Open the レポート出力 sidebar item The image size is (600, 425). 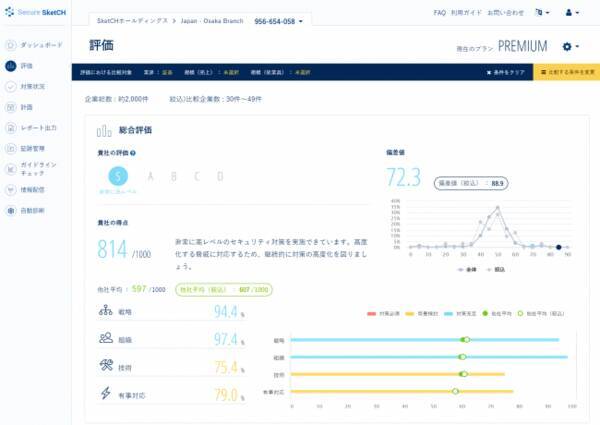click(38, 127)
